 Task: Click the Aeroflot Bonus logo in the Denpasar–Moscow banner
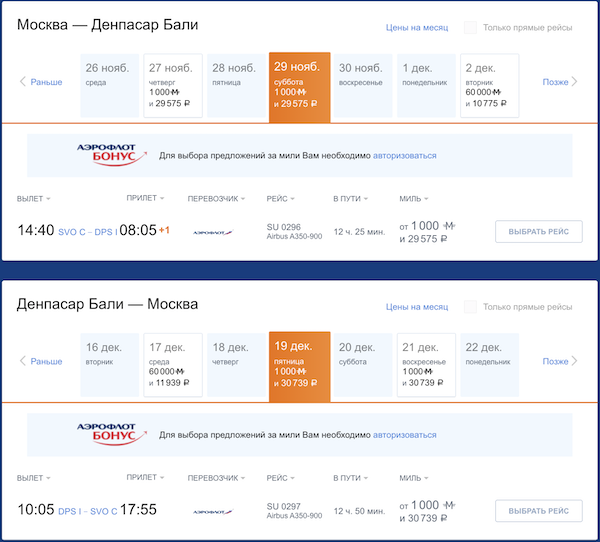pos(112,434)
